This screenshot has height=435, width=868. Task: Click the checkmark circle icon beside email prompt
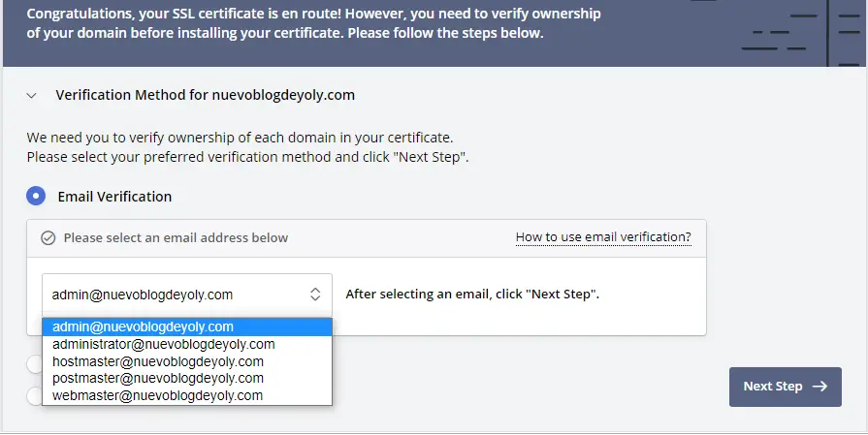(48, 238)
